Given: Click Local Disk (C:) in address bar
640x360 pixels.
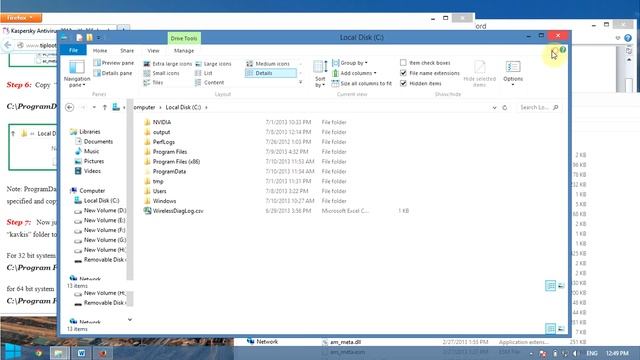Looking at the screenshot, I should click(x=183, y=107).
